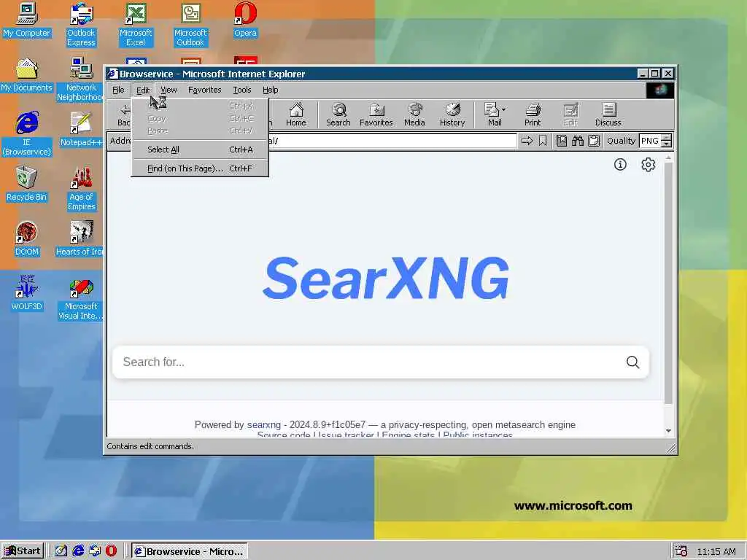Click the page vertical scrollbar thumb

tap(668, 283)
